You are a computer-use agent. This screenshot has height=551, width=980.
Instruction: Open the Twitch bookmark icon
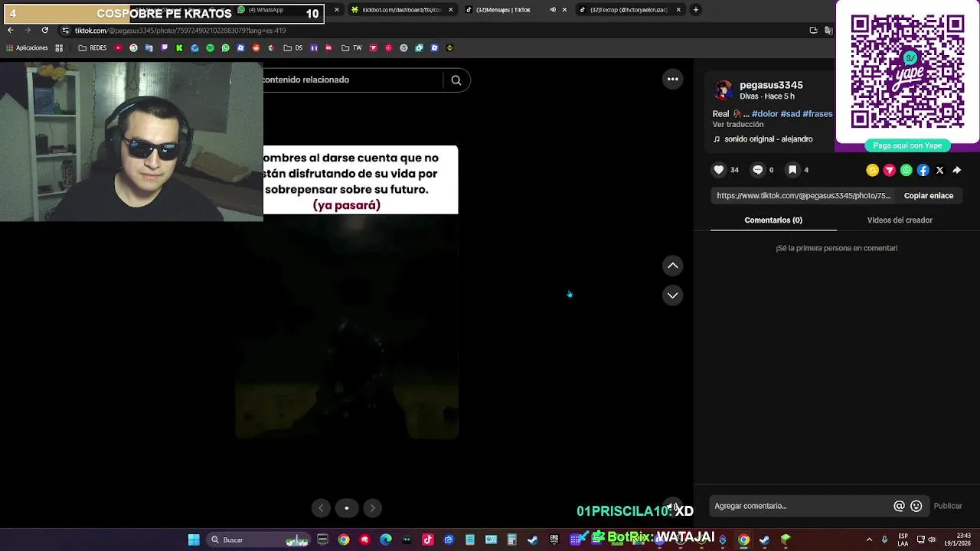[164, 47]
